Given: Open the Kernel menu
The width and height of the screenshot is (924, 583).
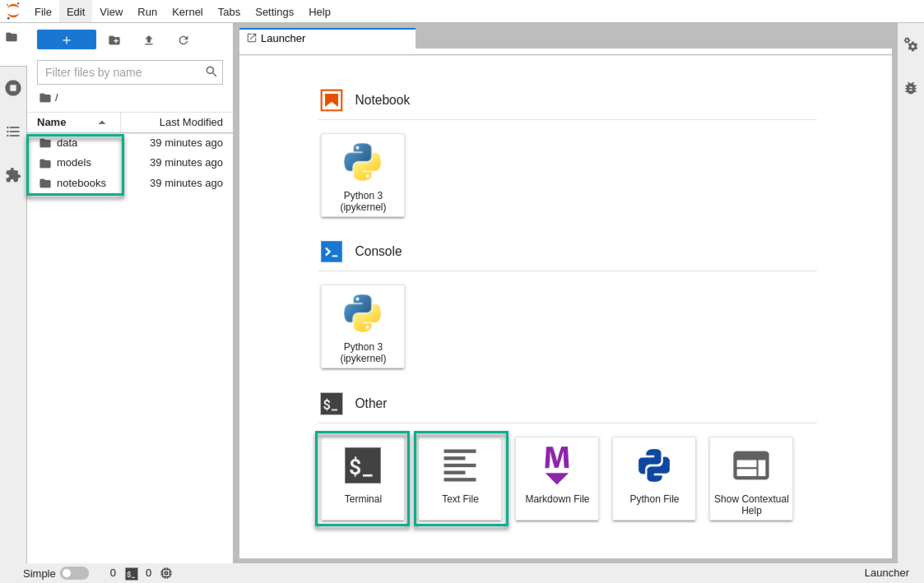Looking at the screenshot, I should pyautogui.click(x=187, y=12).
